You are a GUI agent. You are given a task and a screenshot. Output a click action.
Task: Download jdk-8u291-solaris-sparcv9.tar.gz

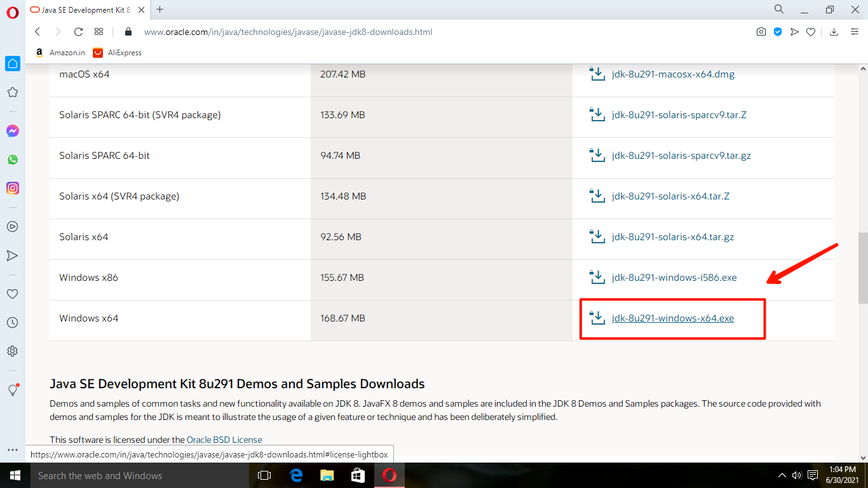681,156
